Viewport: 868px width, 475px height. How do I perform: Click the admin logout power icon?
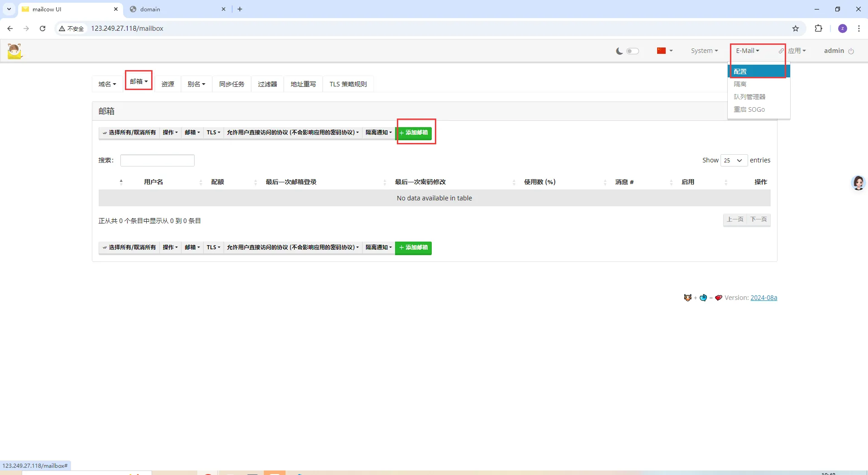(851, 51)
